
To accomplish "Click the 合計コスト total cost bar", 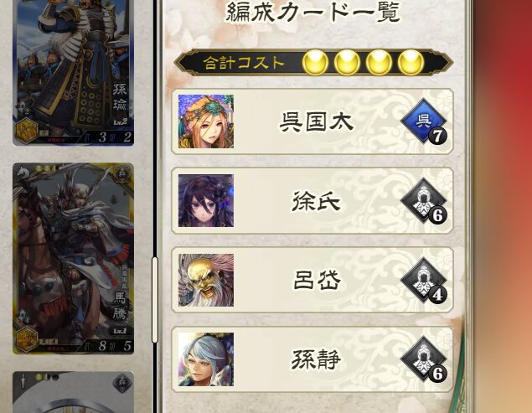I will point(314,63).
